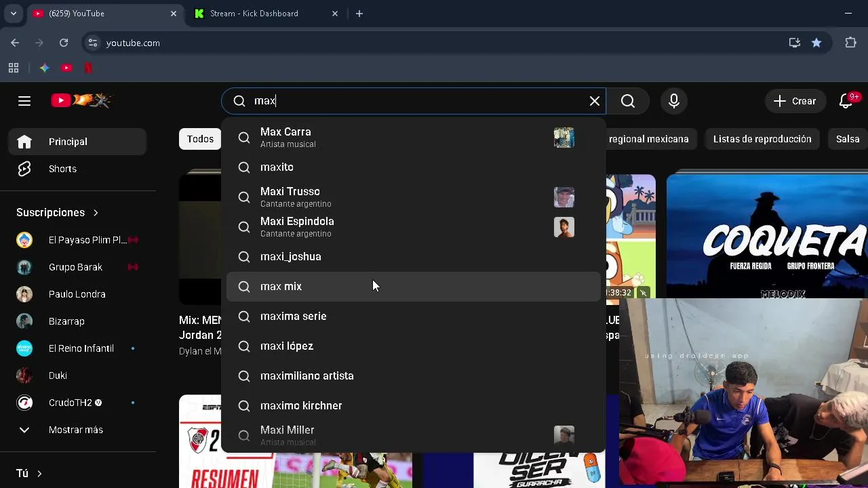Open the hamburger guide menu
Image resolution: width=868 pixels, height=488 pixels.
(24, 101)
